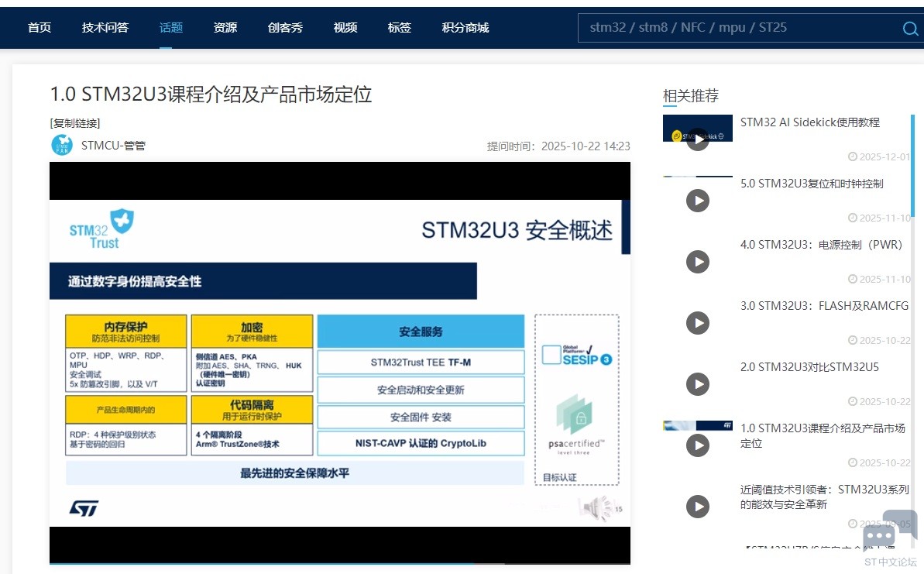Open the 积分商城 navigation item
Screen dimensions: 924x574
(x=465, y=28)
